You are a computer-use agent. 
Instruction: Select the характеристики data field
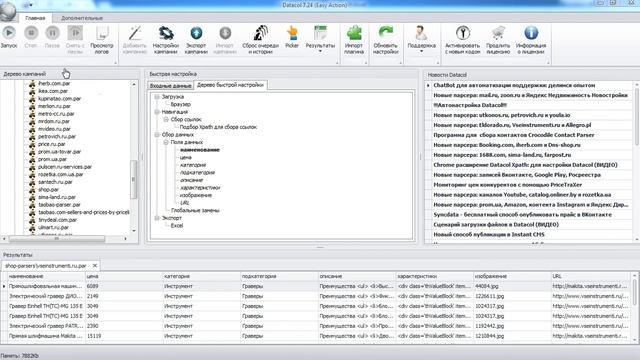pos(200,188)
